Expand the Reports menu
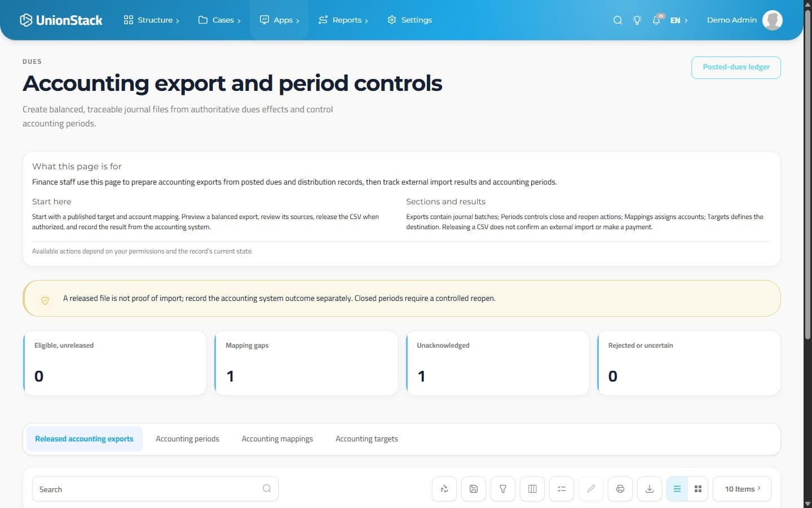 tap(343, 20)
